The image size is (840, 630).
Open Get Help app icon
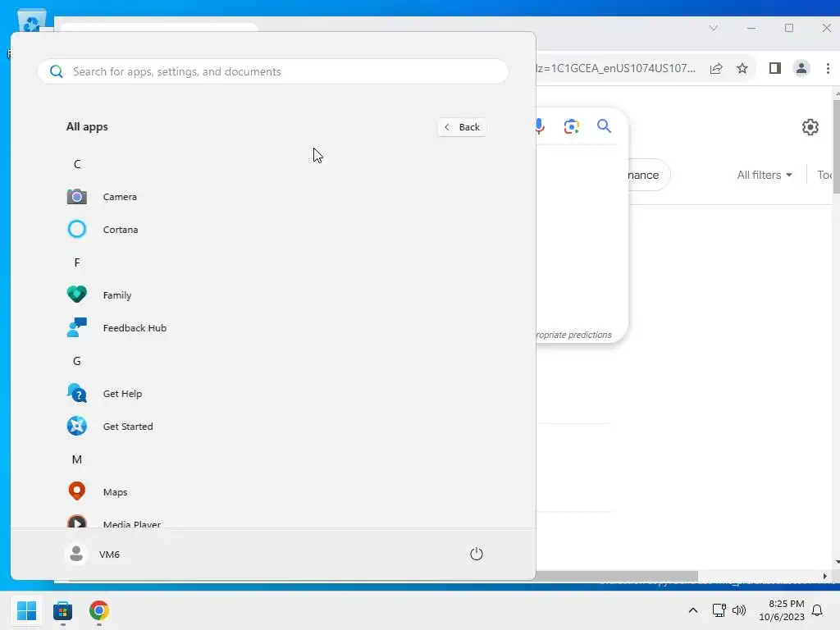76,393
